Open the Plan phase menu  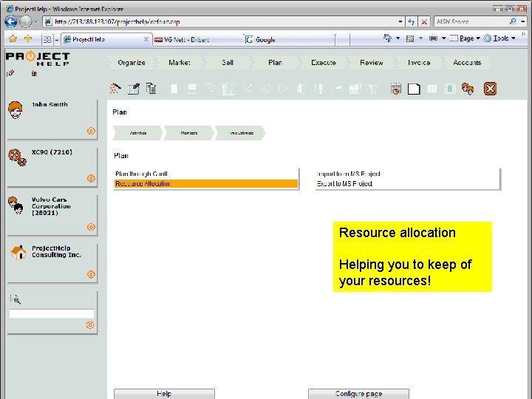(275, 63)
